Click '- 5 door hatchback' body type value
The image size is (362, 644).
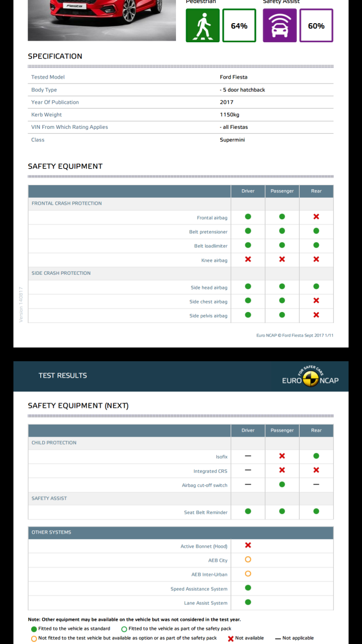[x=242, y=90]
